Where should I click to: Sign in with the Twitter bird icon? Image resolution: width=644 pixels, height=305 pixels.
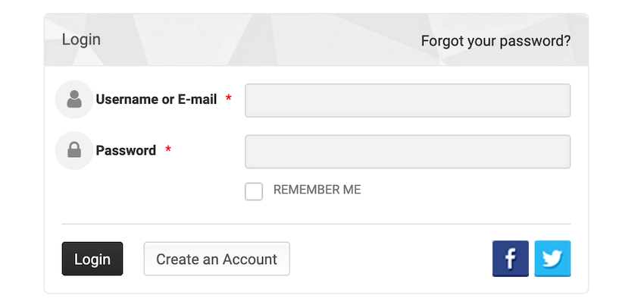pos(552,259)
